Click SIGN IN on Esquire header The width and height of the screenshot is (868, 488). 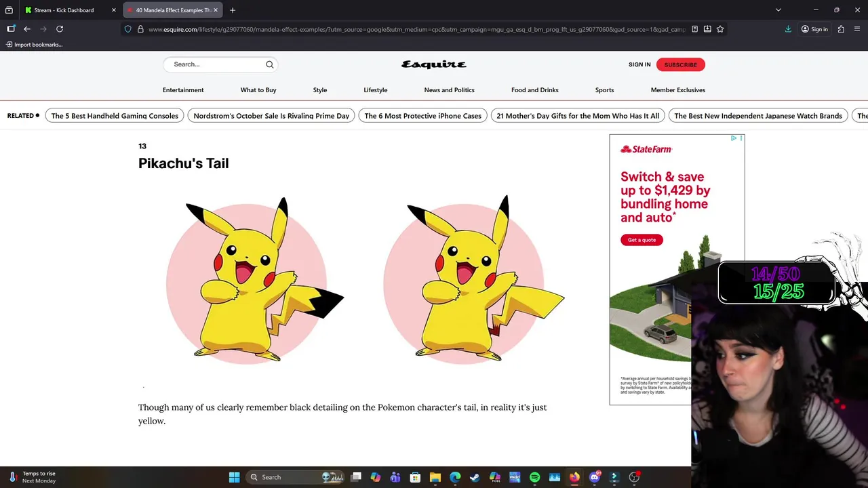[x=639, y=64]
